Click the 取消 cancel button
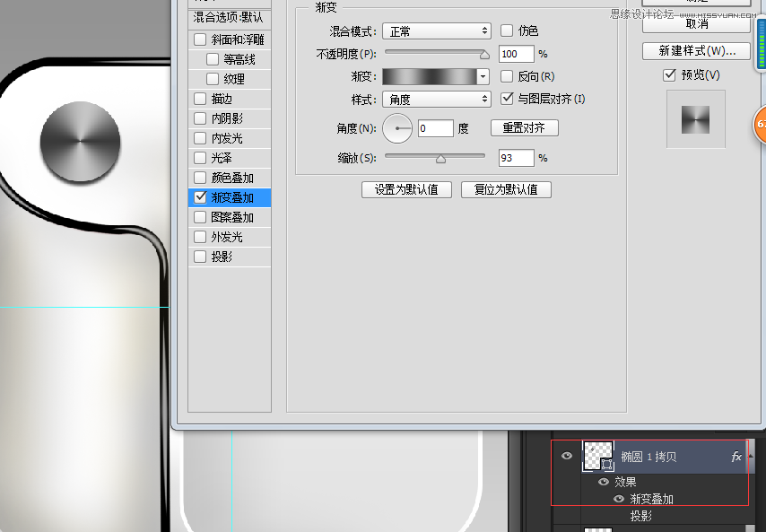 [696, 24]
